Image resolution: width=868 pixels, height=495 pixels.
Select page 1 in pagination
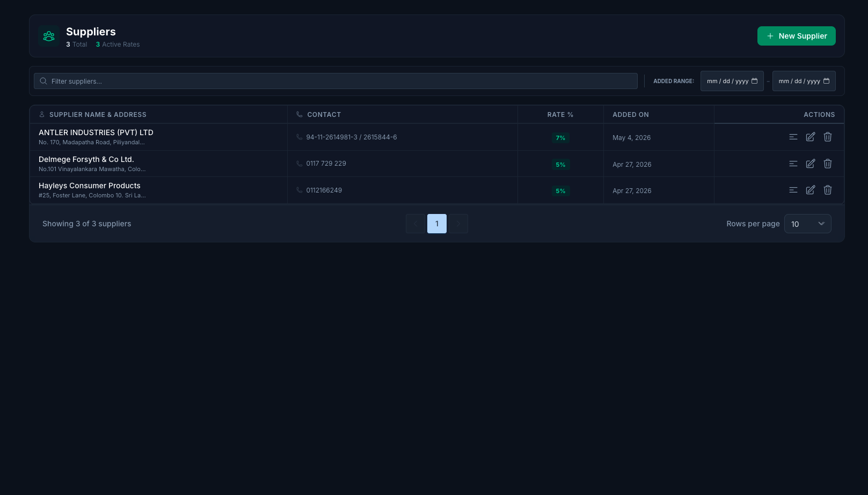(x=437, y=224)
